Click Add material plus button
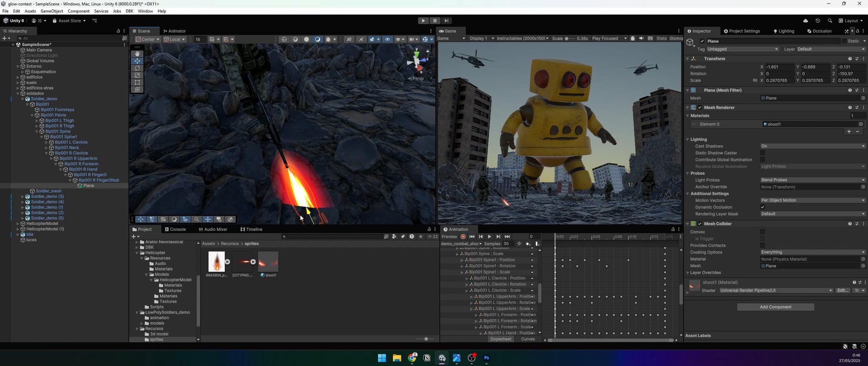 tap(849, 132)
